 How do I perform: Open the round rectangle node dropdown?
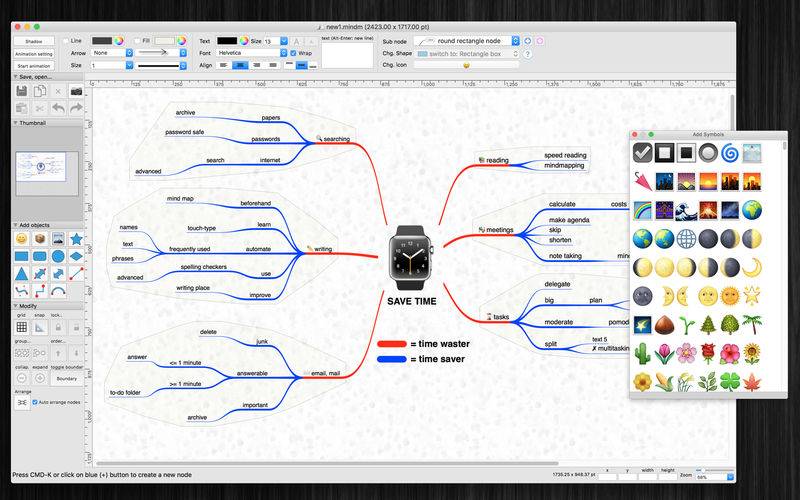[x=466, y=41]
